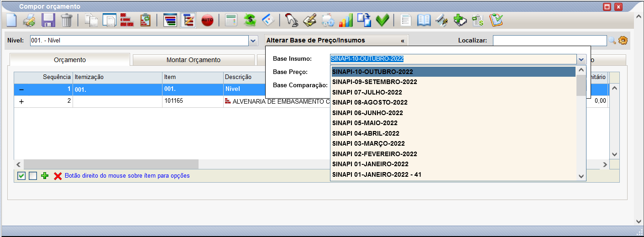644x237 pixels.
Task: Switch to the Orçamento tab
Action: click(69, 60)
